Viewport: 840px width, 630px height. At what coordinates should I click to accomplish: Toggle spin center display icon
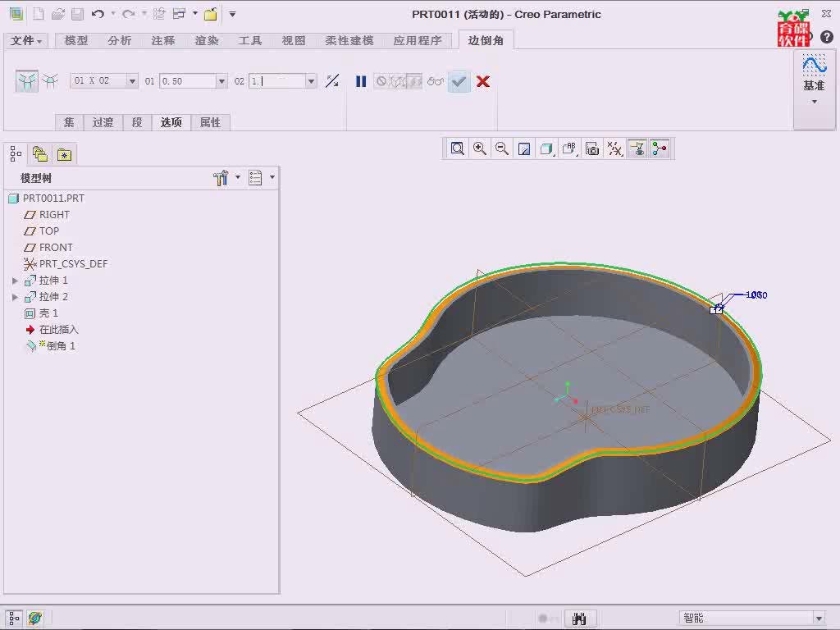click(x=660, y=148)
